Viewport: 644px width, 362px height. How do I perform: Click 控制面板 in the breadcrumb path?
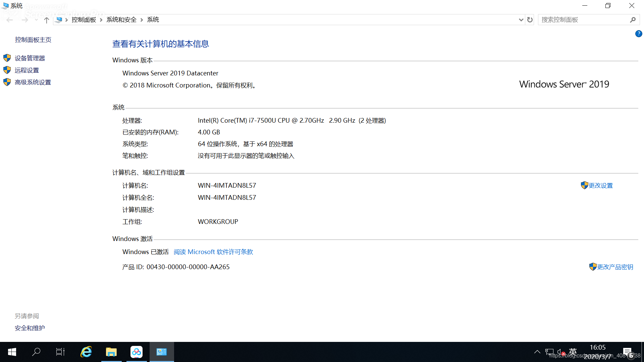(84, 20)
